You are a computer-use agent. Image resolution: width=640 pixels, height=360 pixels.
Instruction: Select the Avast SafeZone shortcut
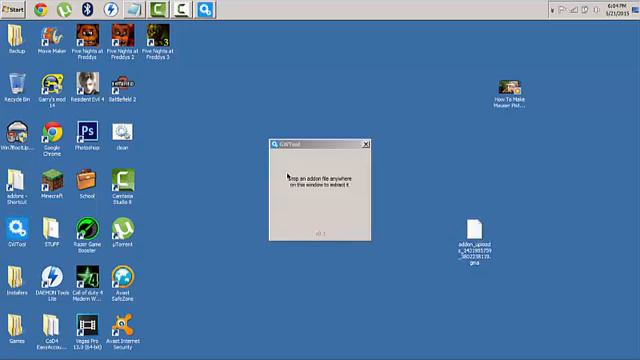(122, 283)
